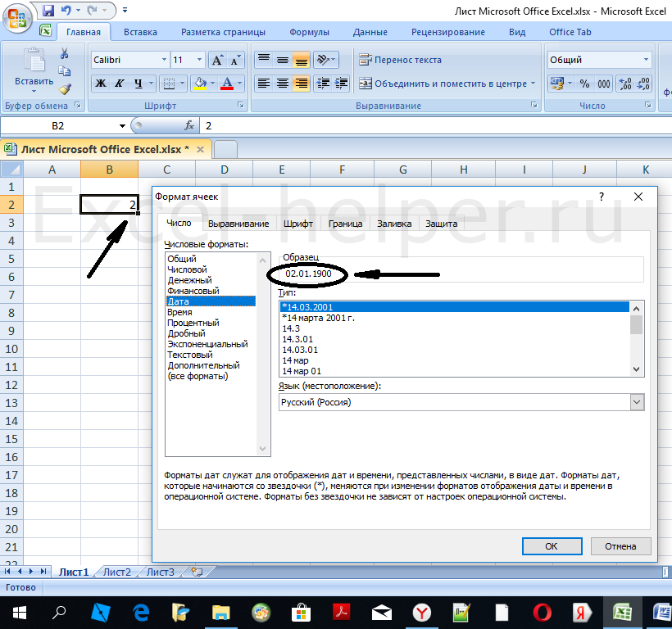Image resolution: width=672 pixels, height=629 pixels.
Task: Open the font size 11 dropdown
Action: [x=199, y=60]
